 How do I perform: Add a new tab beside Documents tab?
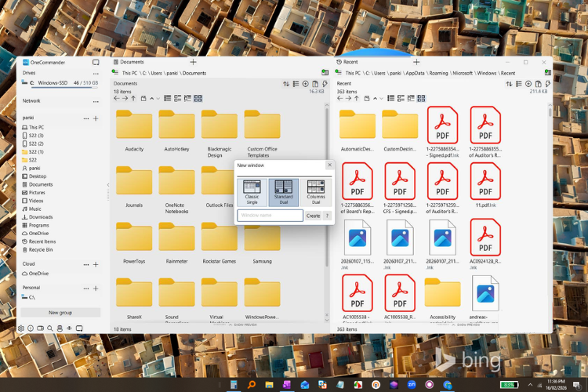(x=193, y=62)
